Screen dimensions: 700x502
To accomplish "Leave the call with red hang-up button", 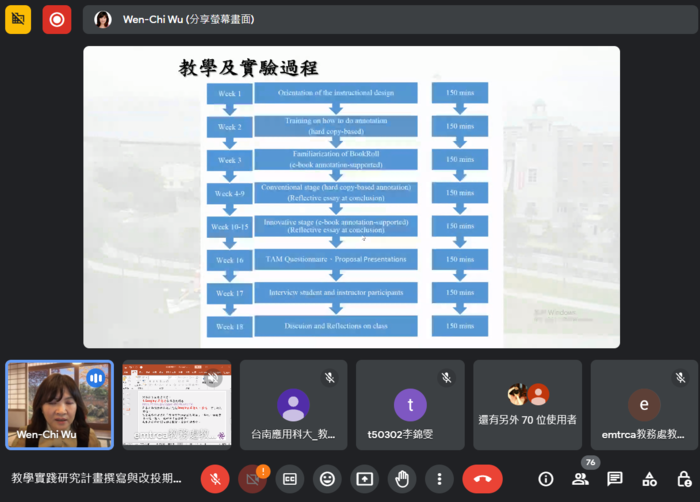I will pyautogui.click(x=483, y=479).
